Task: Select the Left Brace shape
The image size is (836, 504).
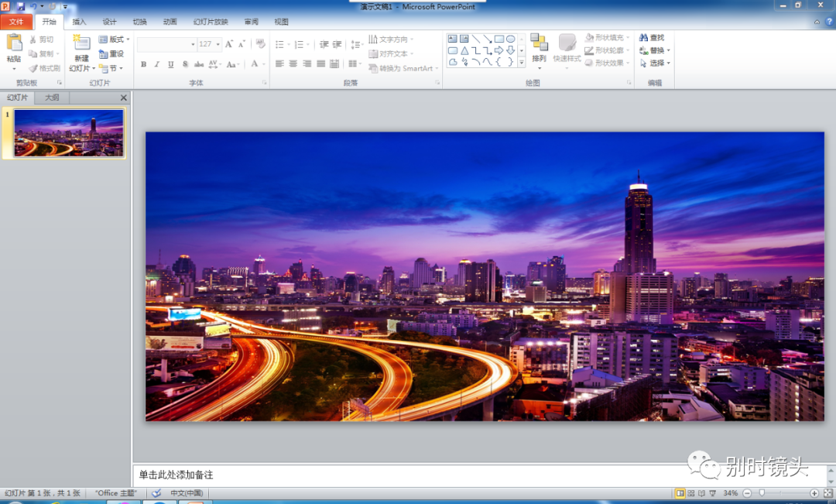Action: [499, 62]
